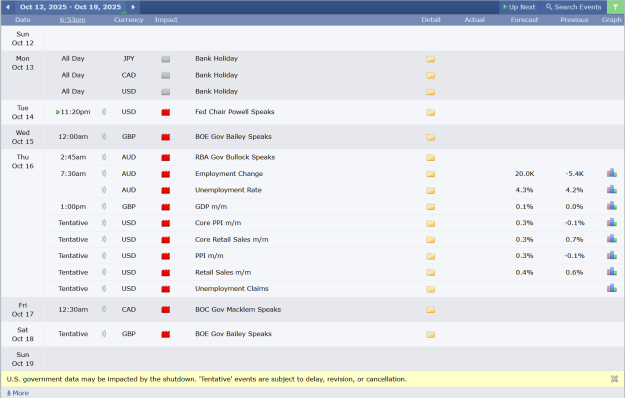Viewport: 625px width, 398px height.
Task: Select the Previous column header
Action: (574, 20)
